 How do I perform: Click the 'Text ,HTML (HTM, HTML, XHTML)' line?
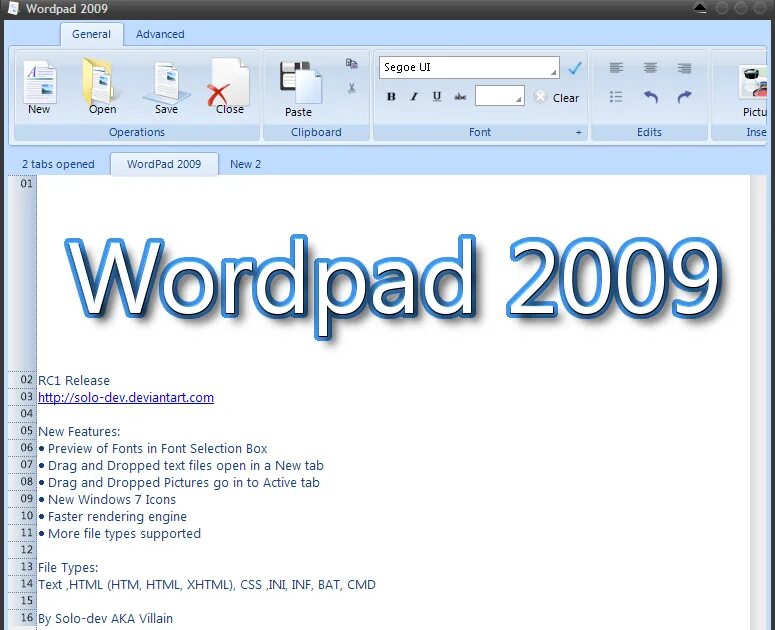pyautogui.click(x=207, y=585)
